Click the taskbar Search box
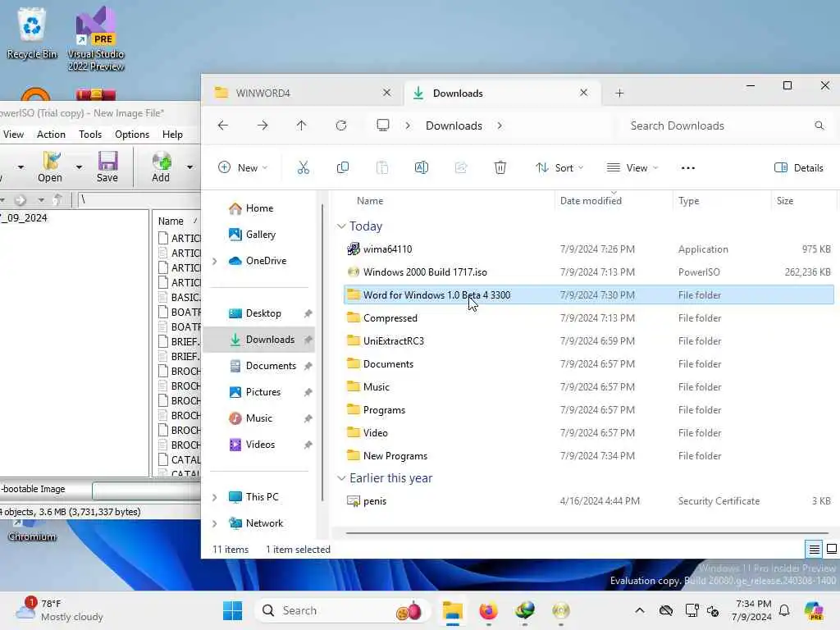 [343, 610]
